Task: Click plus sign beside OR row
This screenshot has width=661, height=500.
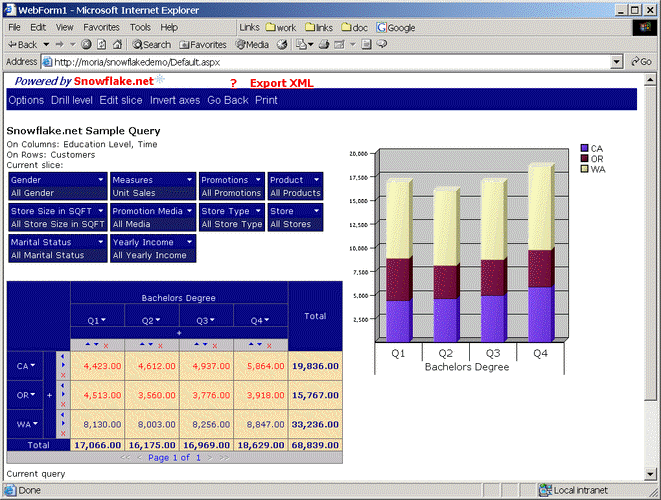Action: pyautogui.click(x=49, y=395)
